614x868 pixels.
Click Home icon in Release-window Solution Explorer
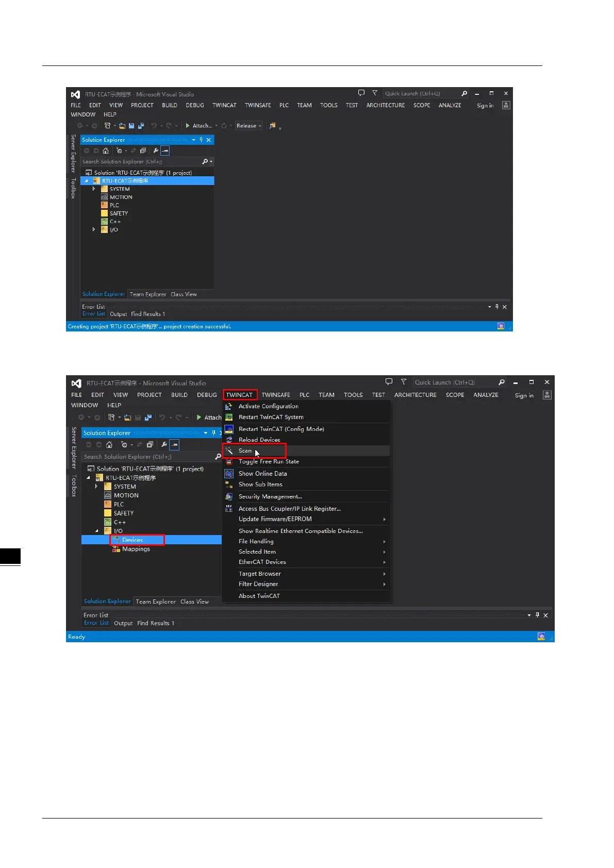tap(106, 151)
